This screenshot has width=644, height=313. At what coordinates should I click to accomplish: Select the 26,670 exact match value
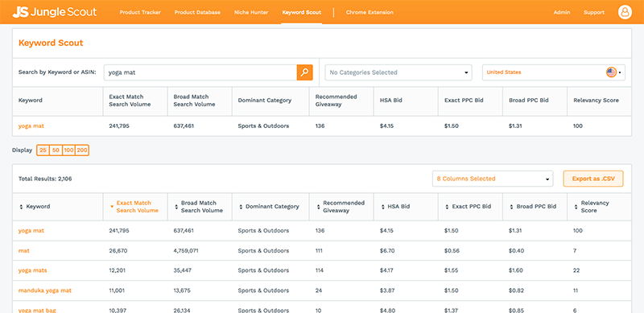click(x=118, y=250)
